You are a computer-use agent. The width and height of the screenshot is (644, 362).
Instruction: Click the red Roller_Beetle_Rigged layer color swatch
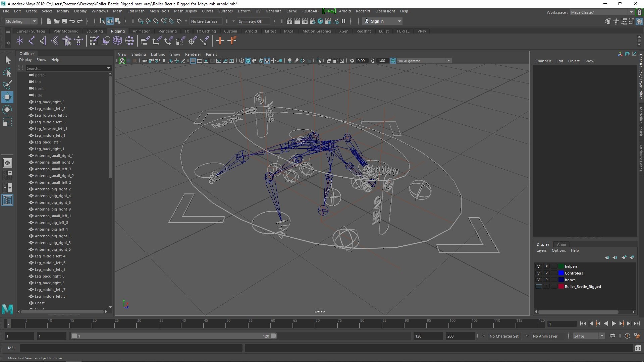tap(561, 287)
